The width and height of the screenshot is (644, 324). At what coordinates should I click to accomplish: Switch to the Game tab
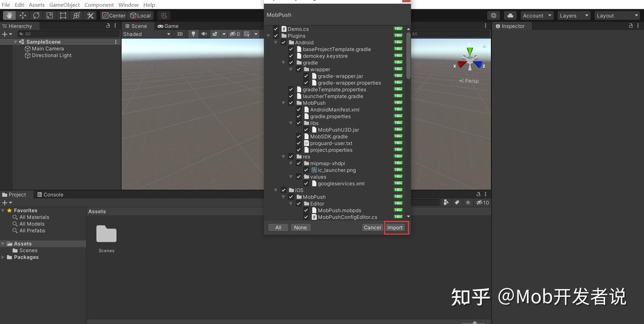[168, 26]
